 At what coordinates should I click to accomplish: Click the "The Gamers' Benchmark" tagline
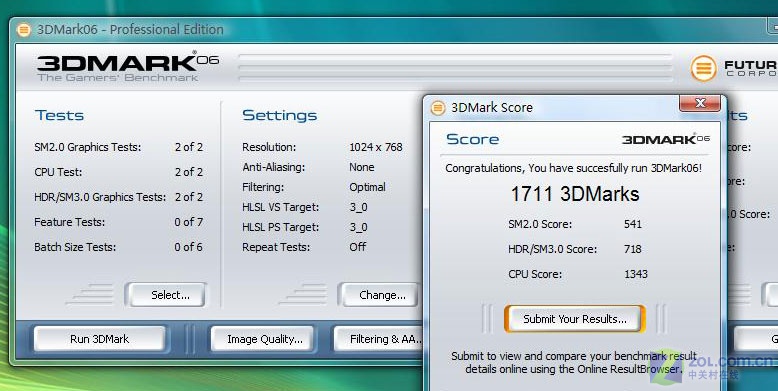point(118,77)
